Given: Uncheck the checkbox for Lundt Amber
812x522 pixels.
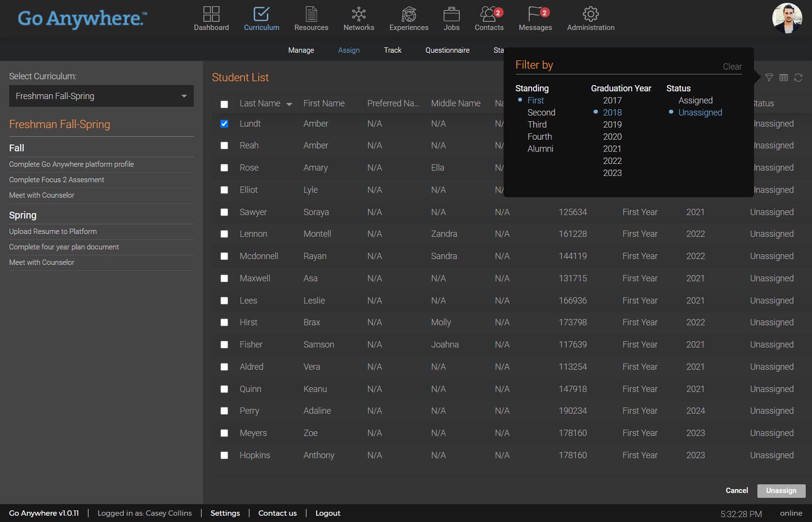Looking at the screenshot, I should (224, 124).
